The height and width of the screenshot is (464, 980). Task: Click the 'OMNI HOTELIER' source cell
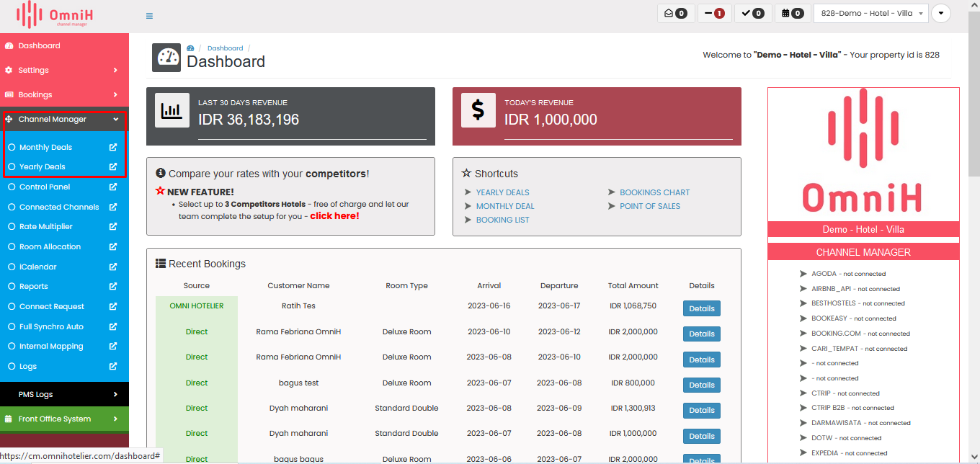tap(197, 305)
